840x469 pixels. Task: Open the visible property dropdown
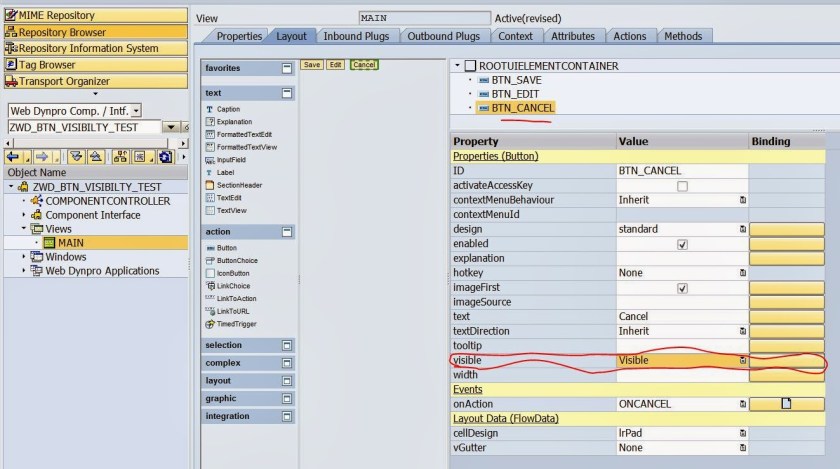[742, 360]
